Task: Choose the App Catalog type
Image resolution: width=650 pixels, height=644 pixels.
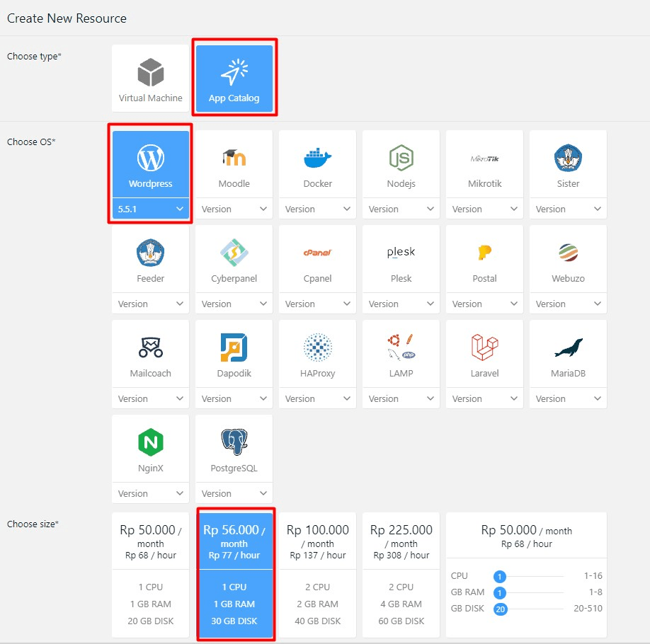Action: 234,73
